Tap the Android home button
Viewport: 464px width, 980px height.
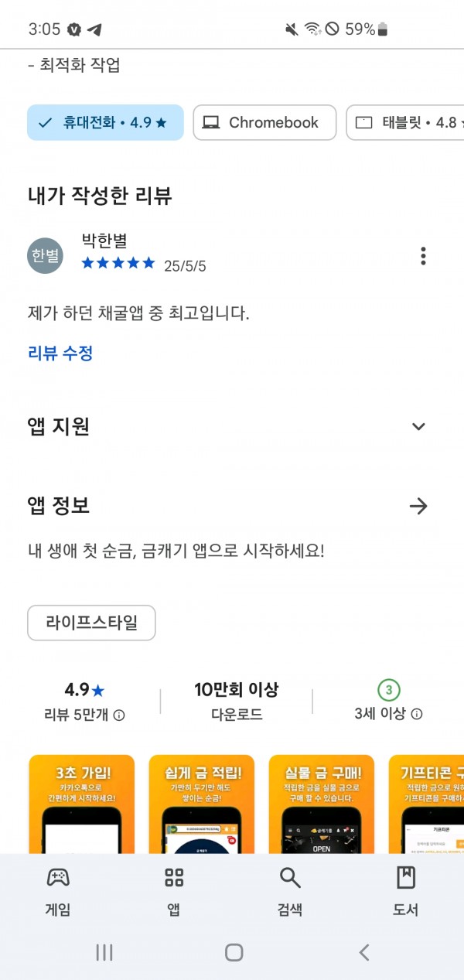click(x=234, y=952)
